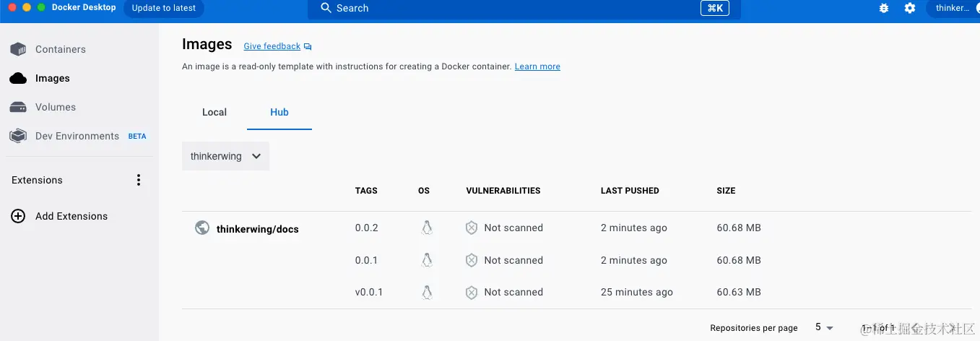Select the Hub tab
The height and width of the screenshot is (341, 980).
point(279,112)
